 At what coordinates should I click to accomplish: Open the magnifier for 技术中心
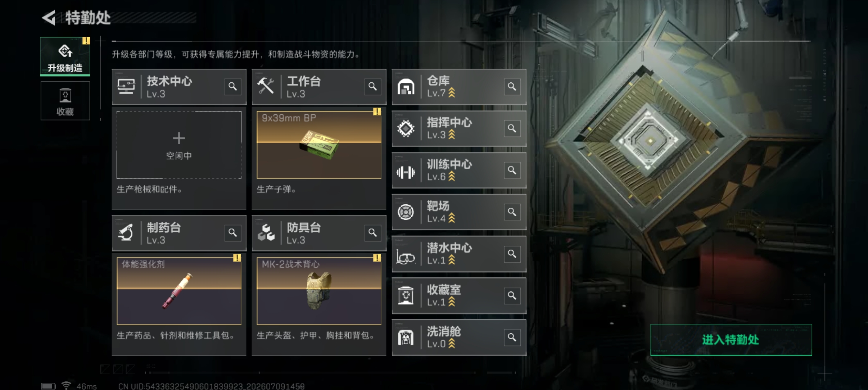pyautogui.click(x=232, y=87)
